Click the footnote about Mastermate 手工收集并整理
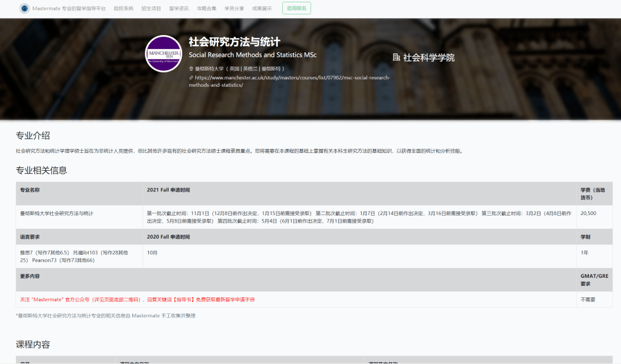 coord(106,316)
